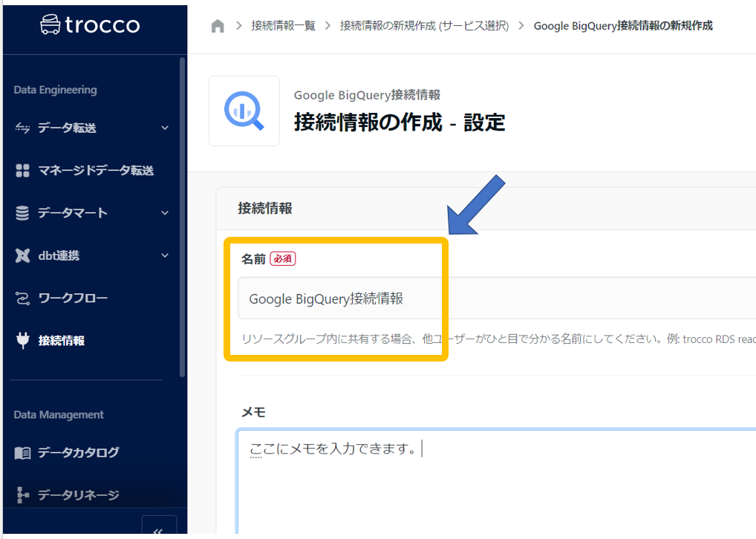Click the マネージドデータ転送 grid icon

[x=22, y=171]
